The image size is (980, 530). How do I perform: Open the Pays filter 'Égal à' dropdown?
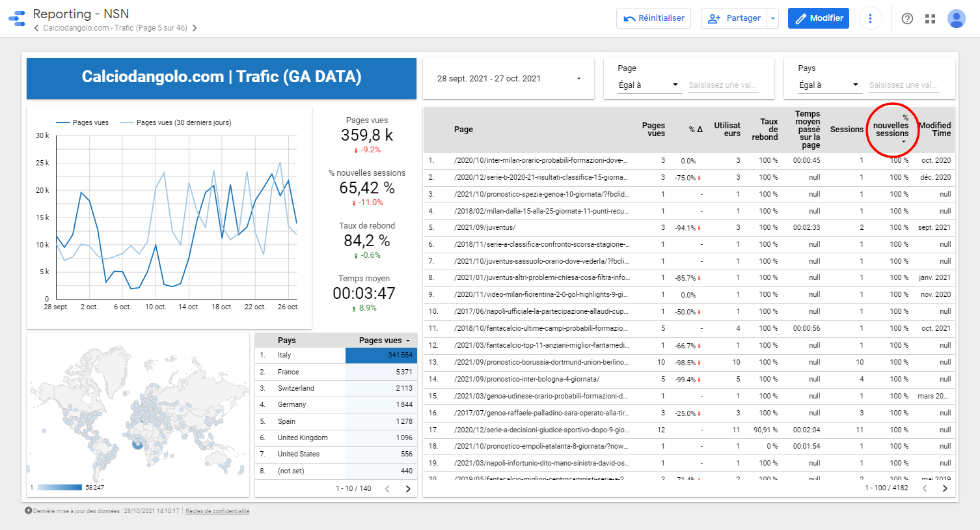click(x=828, y=85)
